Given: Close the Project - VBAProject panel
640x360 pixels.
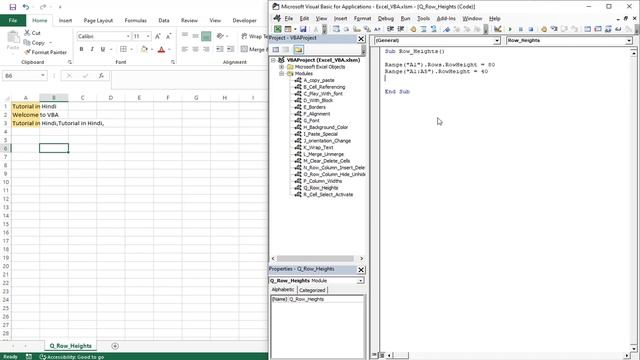Looking at the screenshot, I should [x=361, y=39].
